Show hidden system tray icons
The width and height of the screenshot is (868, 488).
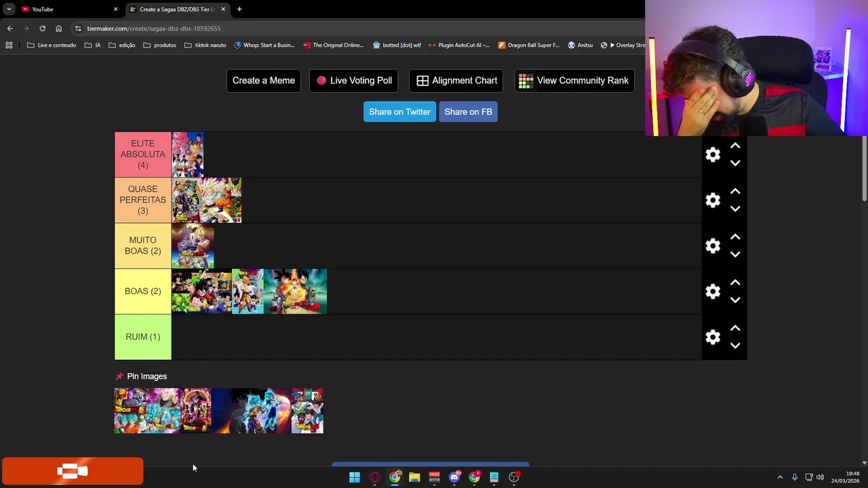click(780, 477)
